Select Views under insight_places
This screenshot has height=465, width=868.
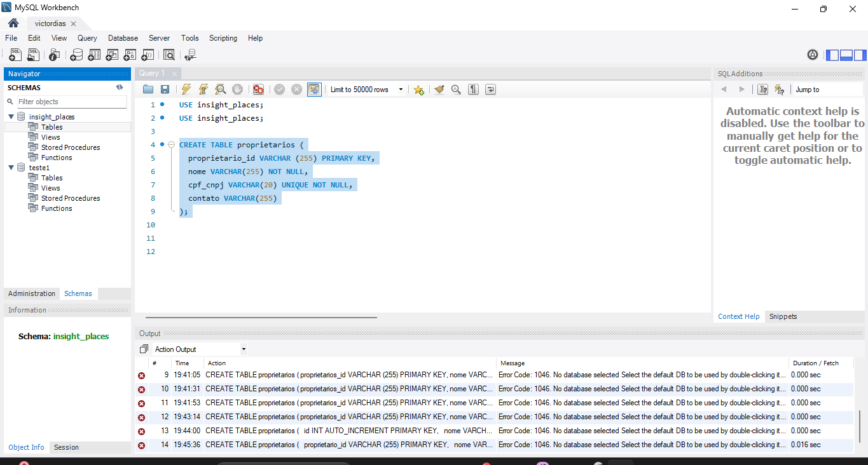pos(51,137)
